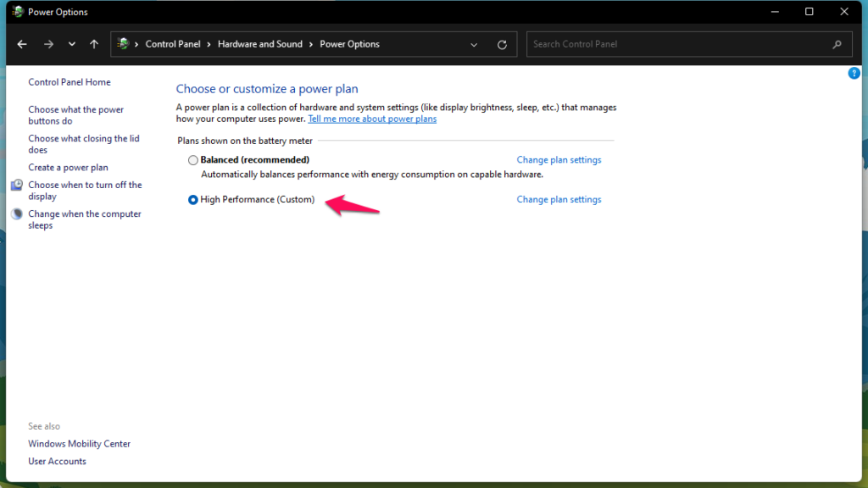Open Windows Mobility Center
868x488 pixels.
pos(79,444)
